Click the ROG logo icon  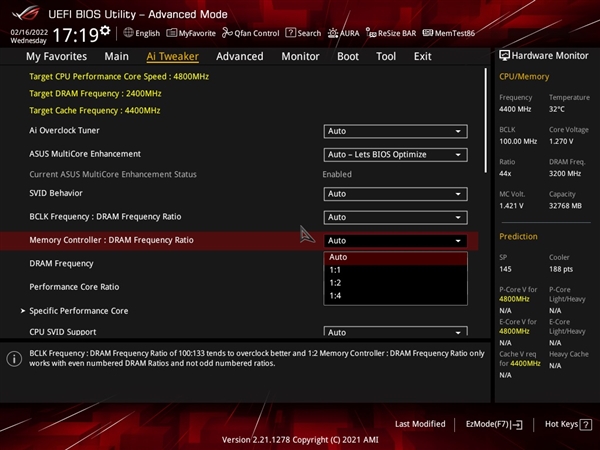[x=25, y=13]
